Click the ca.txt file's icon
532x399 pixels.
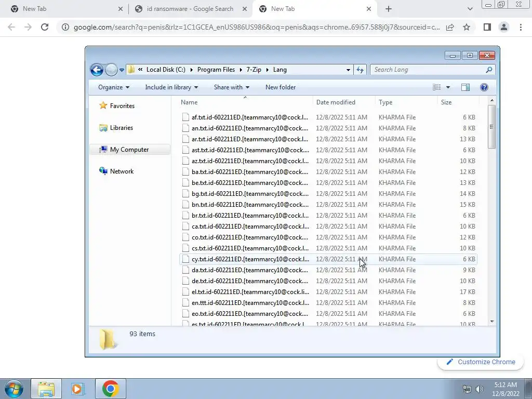point(185,227)
